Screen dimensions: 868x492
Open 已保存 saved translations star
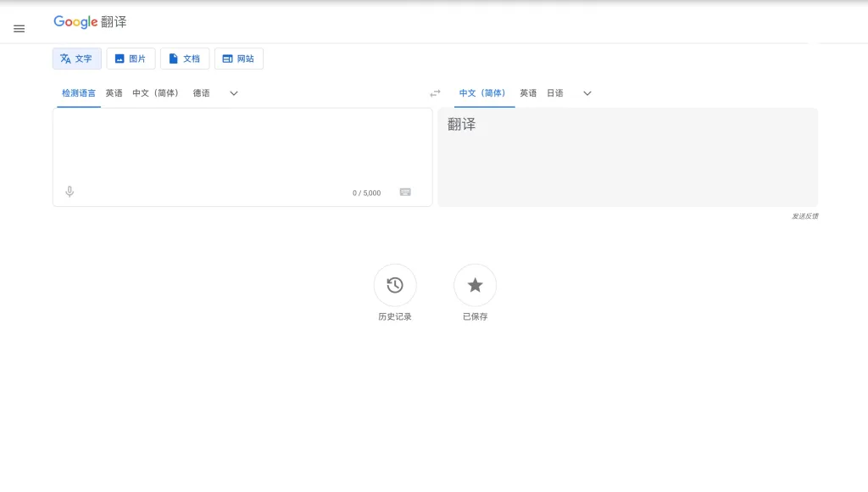[475, 285]
